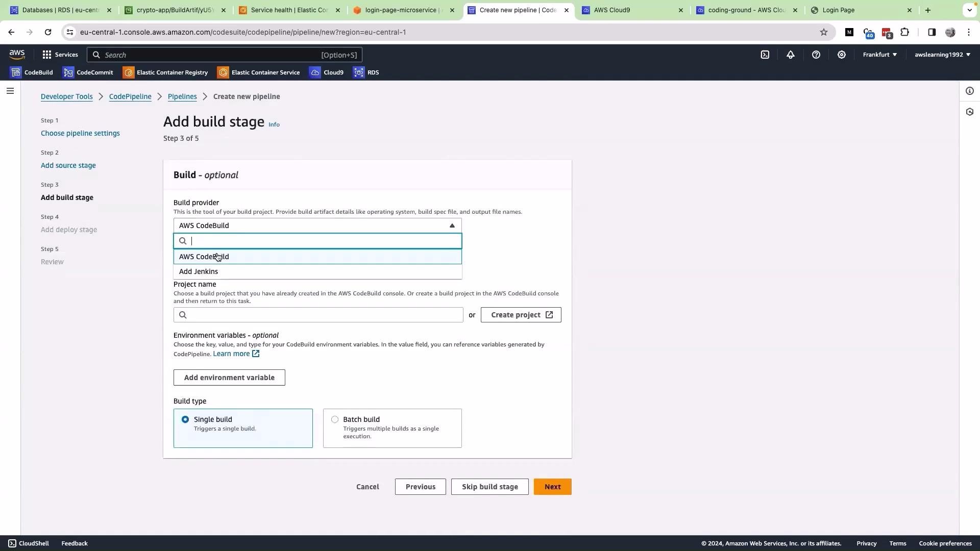980x551 pixels.
Task: Open RDS favorite shortcut
Action: pos(366,72)
